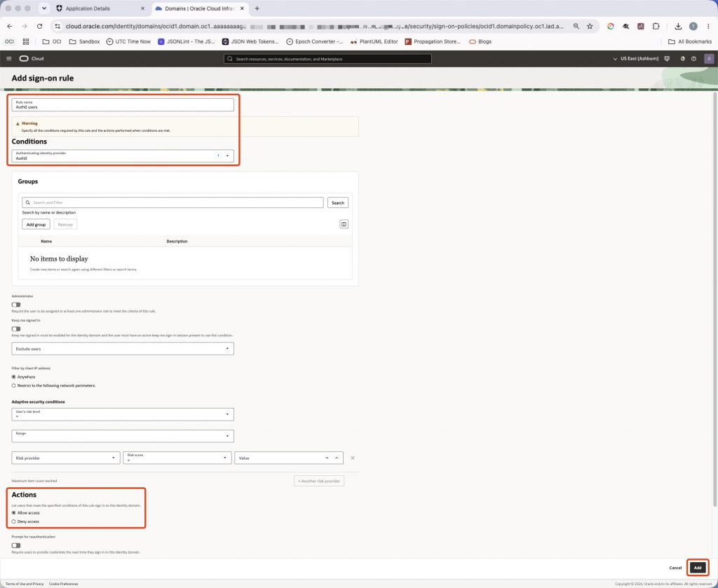Open the tab search dropdown arrow
The image size is (718, 588).
[x=44, y=8]
